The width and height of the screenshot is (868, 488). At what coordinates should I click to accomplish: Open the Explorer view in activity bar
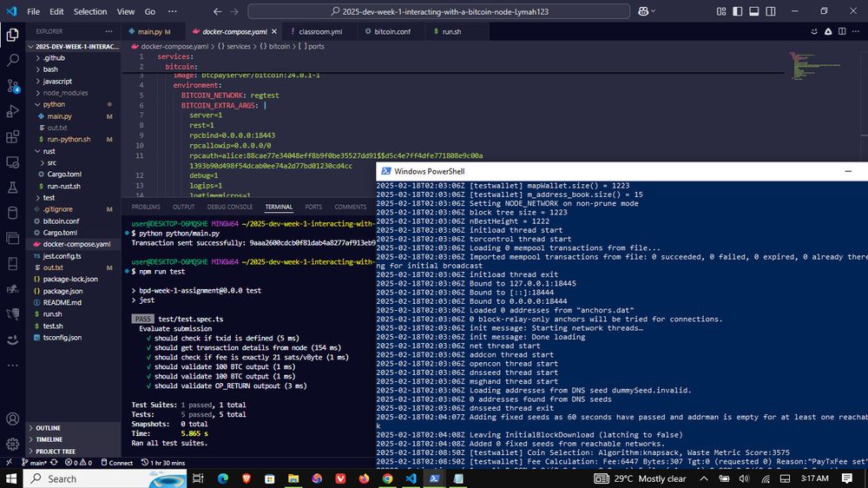click(12, 35)
